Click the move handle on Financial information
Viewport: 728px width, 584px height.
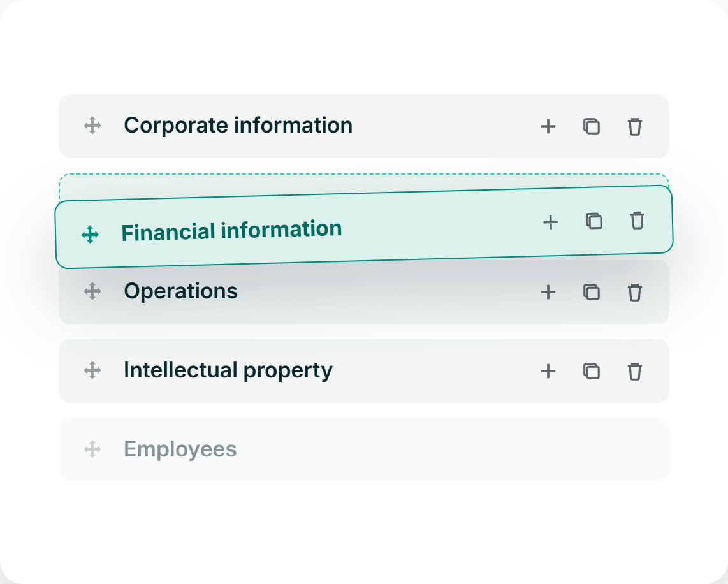(x=90, y=235)
